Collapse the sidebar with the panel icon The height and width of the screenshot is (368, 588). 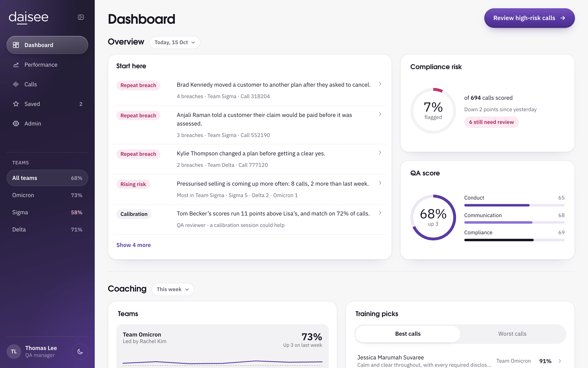pos(81,17)
